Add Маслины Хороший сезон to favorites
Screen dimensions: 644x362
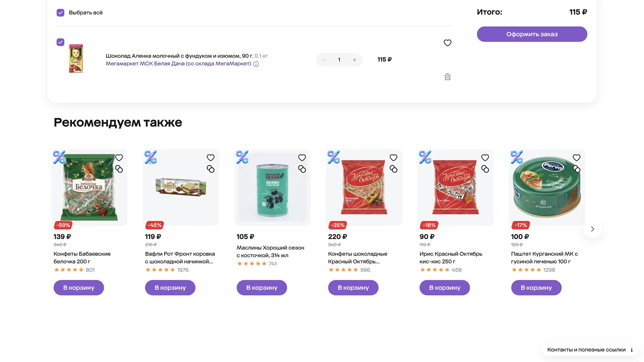[302, 158]
